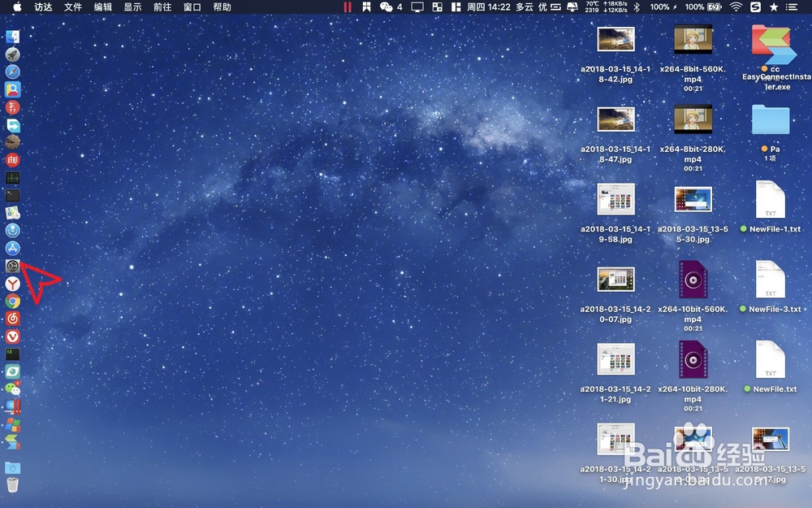Image resolution: width=812 pixels, height=508 pixels.
Task: Click battery 100% indicator in menu bar
Action: (702, 7)
